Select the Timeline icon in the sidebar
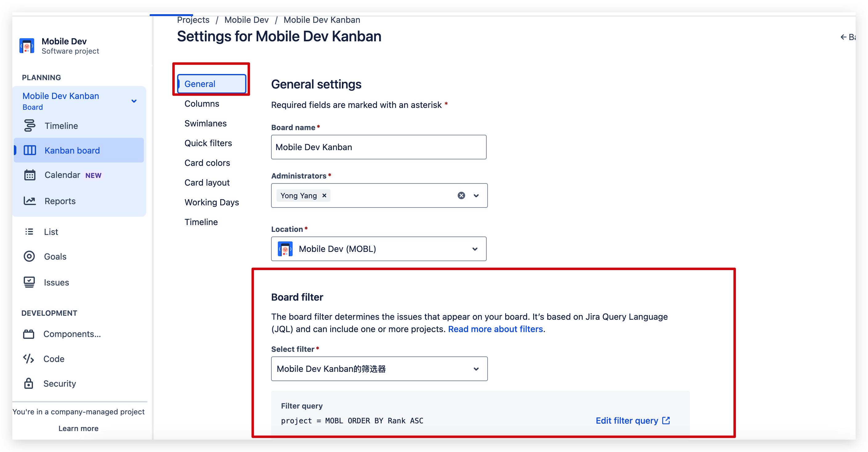This screenshot has height=452, width=868. tap(30, 125)
